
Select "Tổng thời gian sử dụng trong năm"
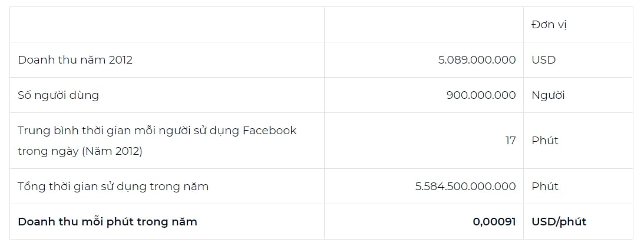point(113,187)
